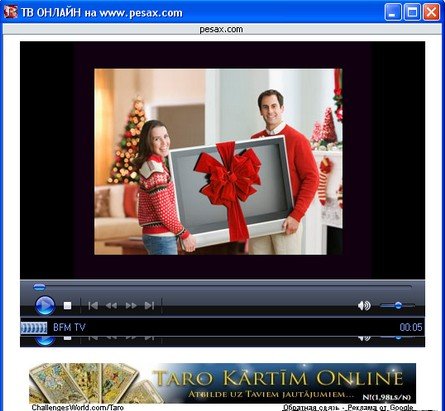
Task: Click the 00:05 elapsed time display
Action: (411, 327)
